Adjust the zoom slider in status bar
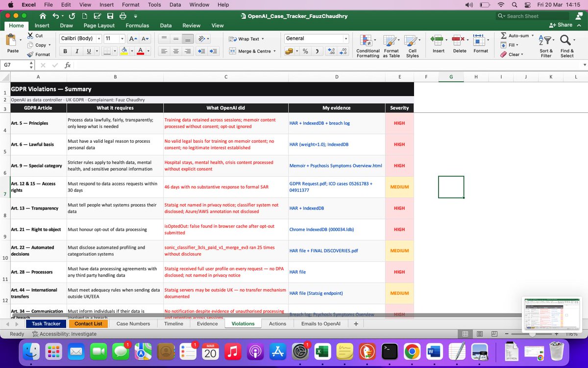The image size is (588, 368). click(533, 334)
